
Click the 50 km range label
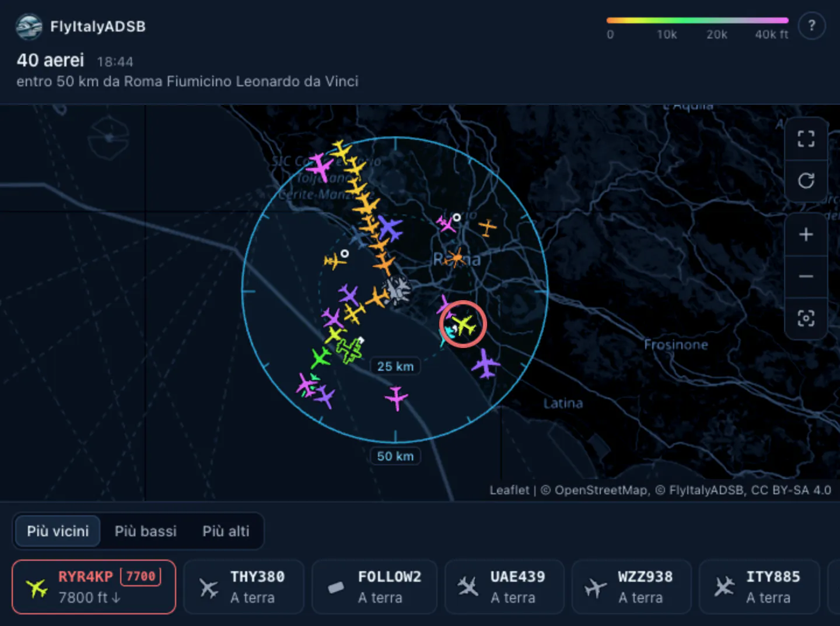click(395, 456)
